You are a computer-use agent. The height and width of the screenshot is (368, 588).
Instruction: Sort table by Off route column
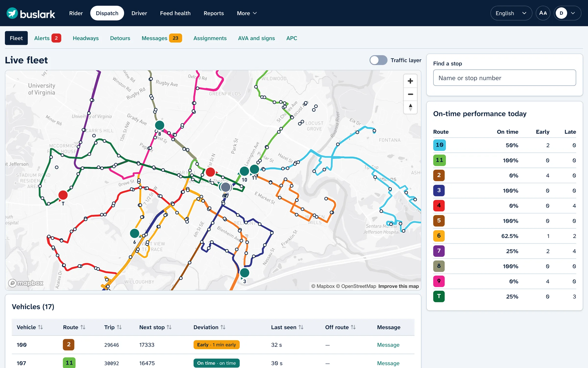(x=340, y=327)
